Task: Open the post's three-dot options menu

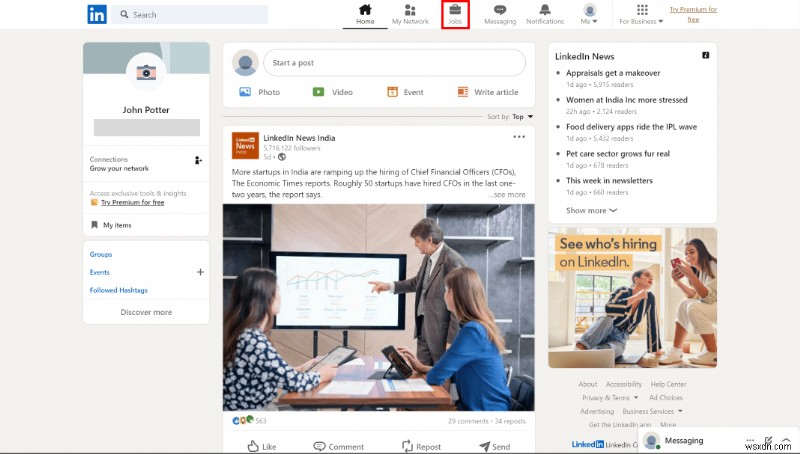Action: 519,137
